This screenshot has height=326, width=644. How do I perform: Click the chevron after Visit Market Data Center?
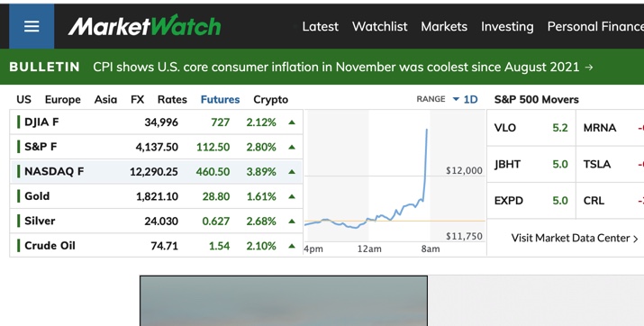636,239
